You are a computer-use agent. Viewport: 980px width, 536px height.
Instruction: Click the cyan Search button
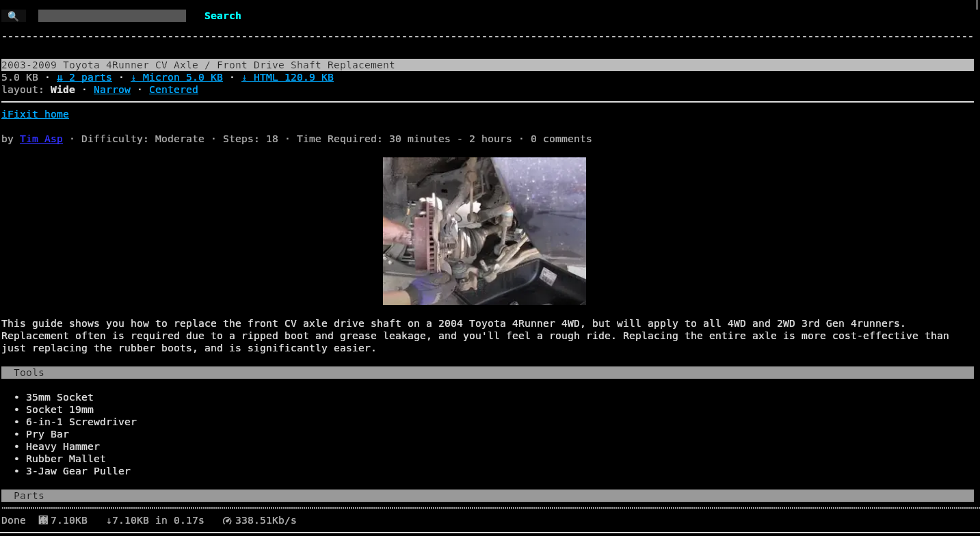[223, 16]
